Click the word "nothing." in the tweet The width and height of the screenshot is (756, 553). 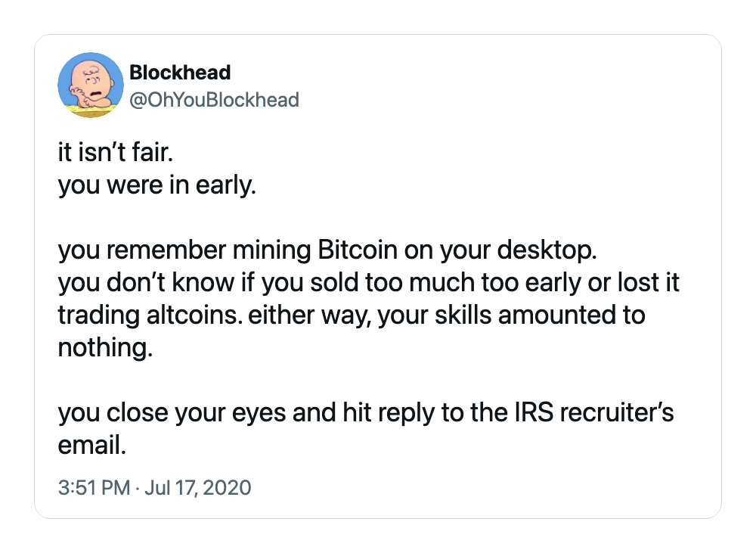[x=105, y=347]
